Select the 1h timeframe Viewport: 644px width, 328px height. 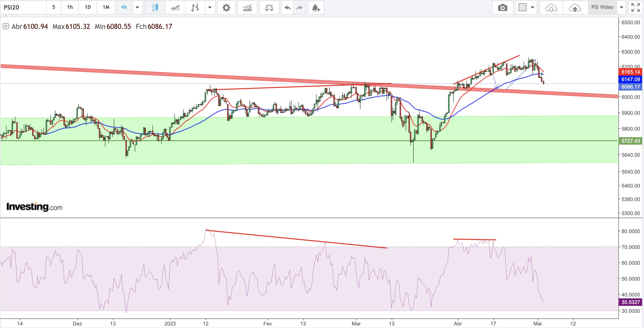70,7
